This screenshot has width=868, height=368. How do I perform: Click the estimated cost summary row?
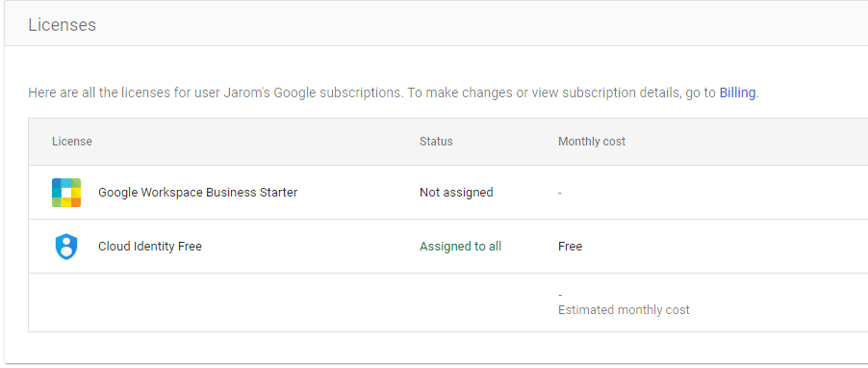[x=447, y=302]
